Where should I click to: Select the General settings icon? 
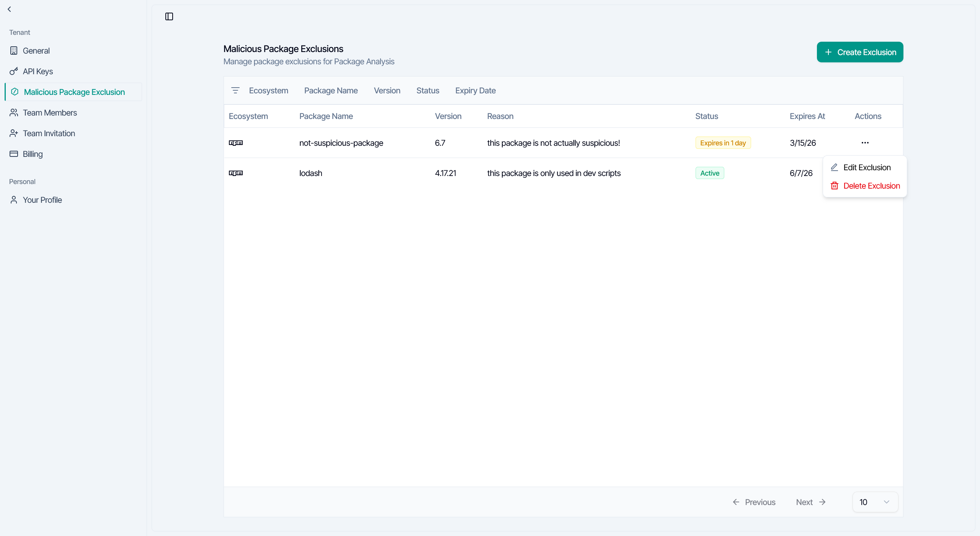point(14,51)
